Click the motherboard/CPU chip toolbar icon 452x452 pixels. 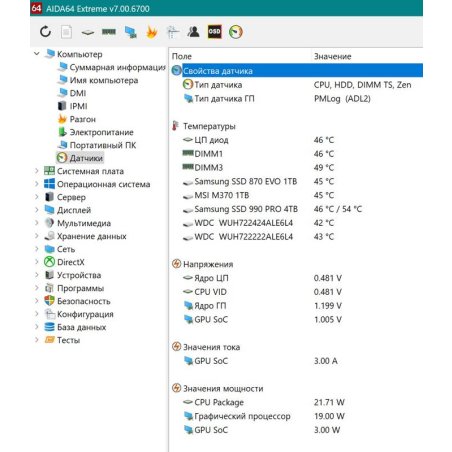tap(88, 32)
